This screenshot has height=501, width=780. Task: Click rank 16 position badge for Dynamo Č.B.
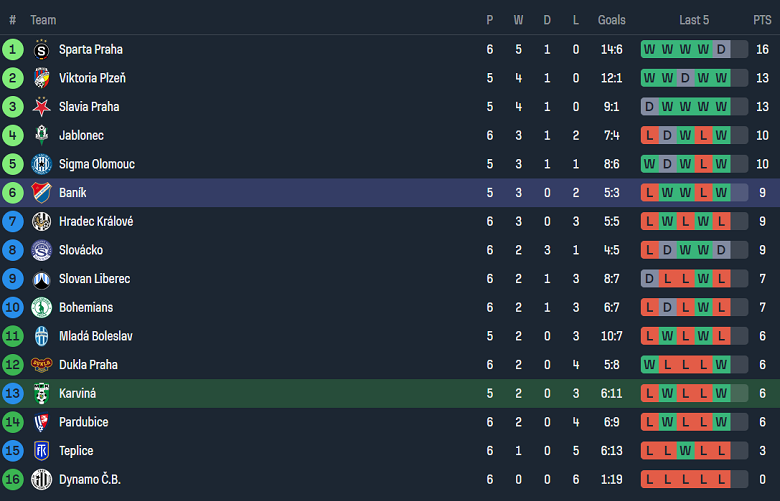13,480
